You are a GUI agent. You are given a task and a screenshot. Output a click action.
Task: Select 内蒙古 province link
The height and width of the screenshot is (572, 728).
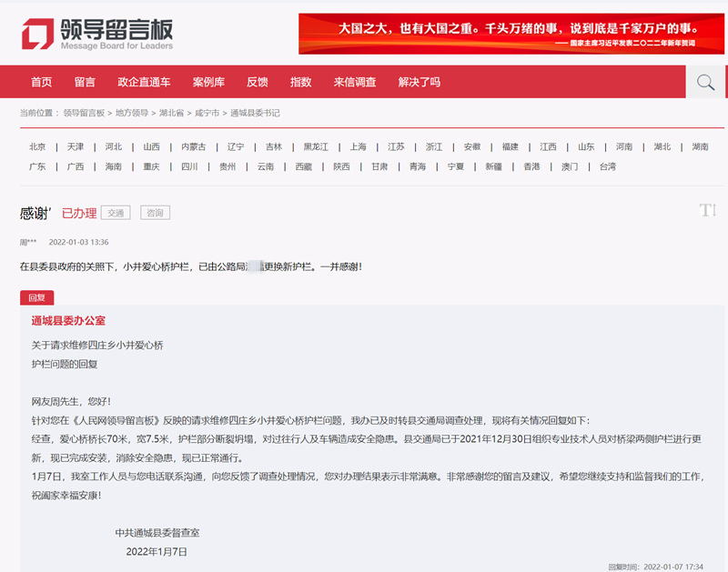point(194,146)
